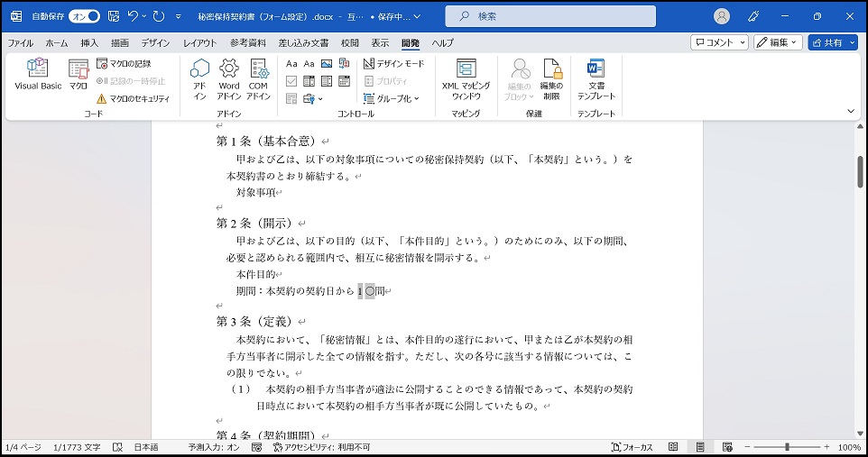The height and width of the screenshot is (457, 868).
Task: Click the マクロ (Macros) icon
Action: pos(78,74)
